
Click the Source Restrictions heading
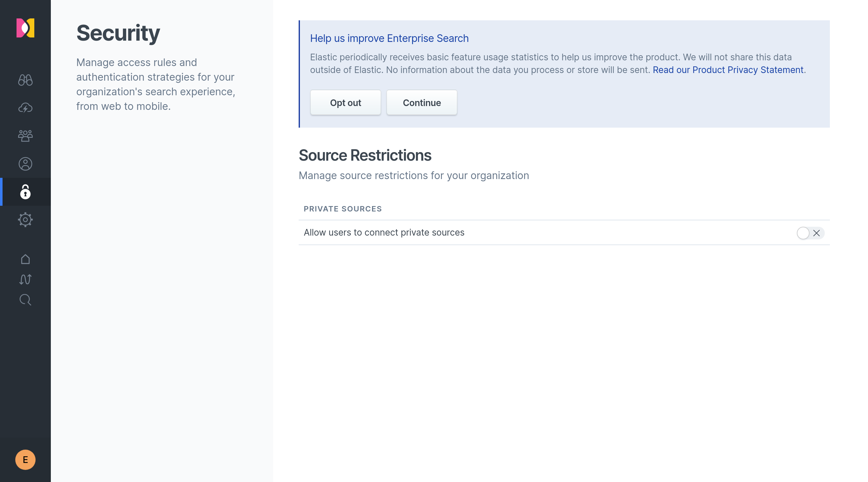click(365, 155)
